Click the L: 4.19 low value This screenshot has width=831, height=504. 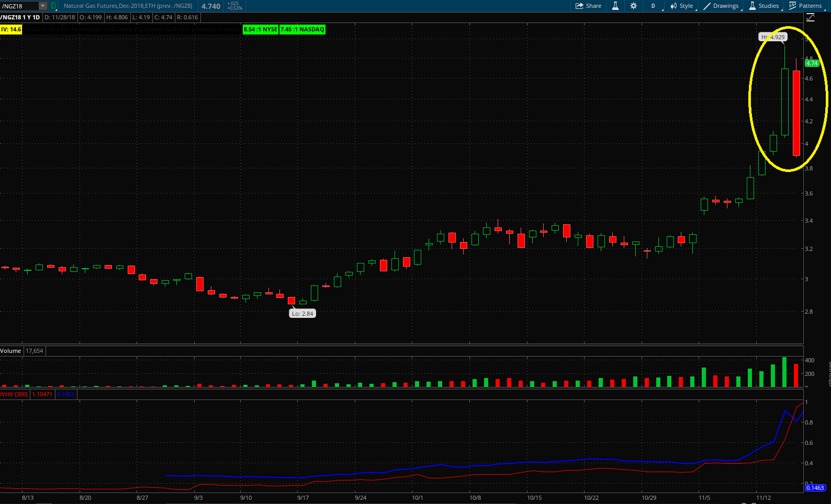[x=141, y=17]
